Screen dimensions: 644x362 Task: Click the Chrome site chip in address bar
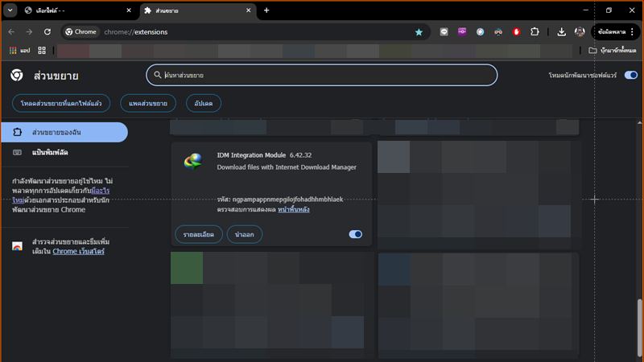[81, 32]
